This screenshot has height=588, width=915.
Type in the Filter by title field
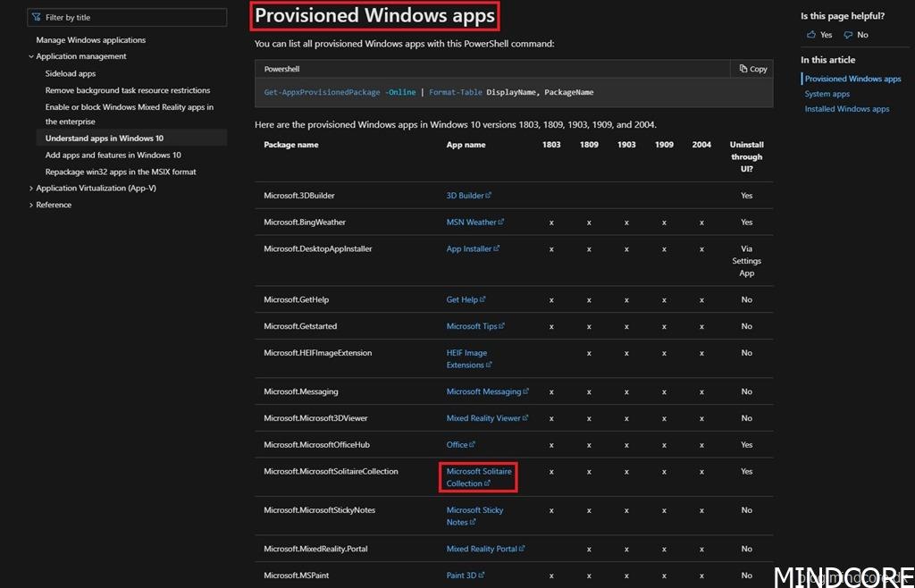point(134,17)
